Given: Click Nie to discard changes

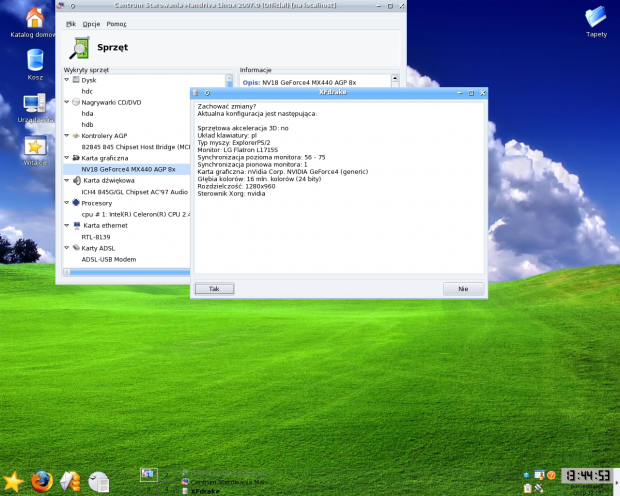Looking at the screenshot, I should click(463, 289).
